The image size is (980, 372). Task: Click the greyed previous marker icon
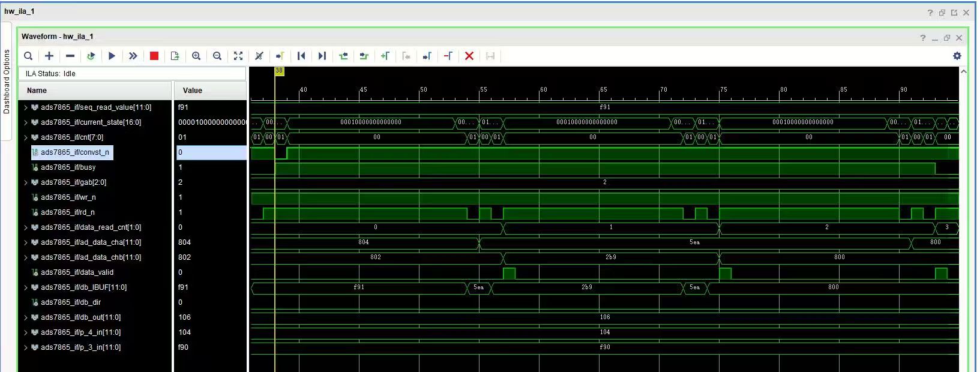pyautogui.click(x=406, y=56)
